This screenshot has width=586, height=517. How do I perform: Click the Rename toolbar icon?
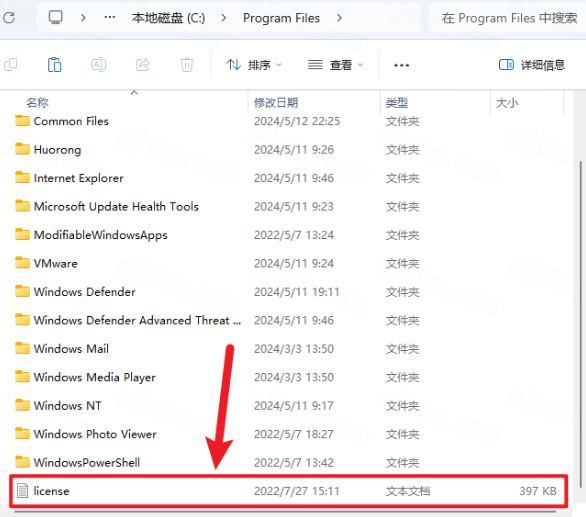pos(99,65)
